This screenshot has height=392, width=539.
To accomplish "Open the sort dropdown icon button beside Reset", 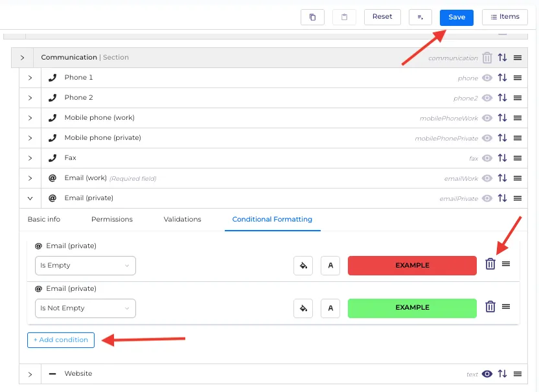I will [x=420, y=17].
